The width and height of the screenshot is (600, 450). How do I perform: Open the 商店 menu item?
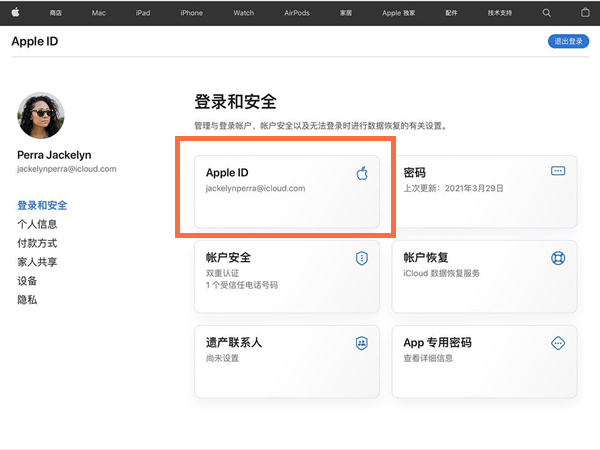(x=55, y=13)
